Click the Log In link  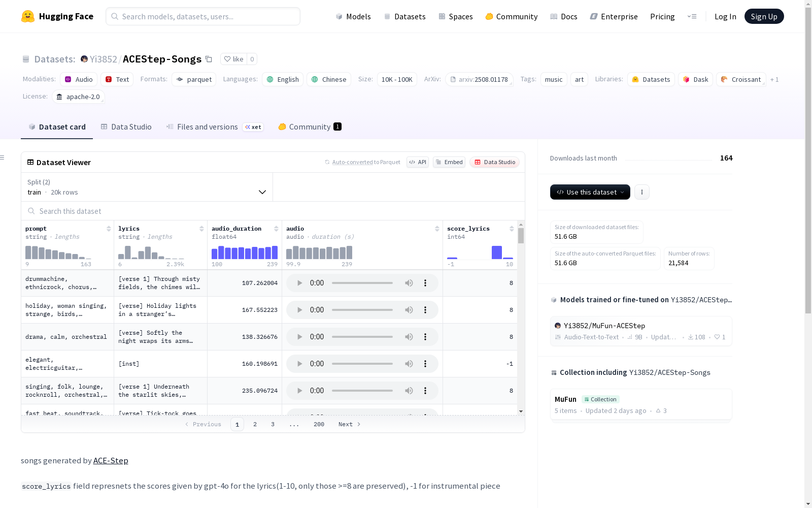(725, 16)
